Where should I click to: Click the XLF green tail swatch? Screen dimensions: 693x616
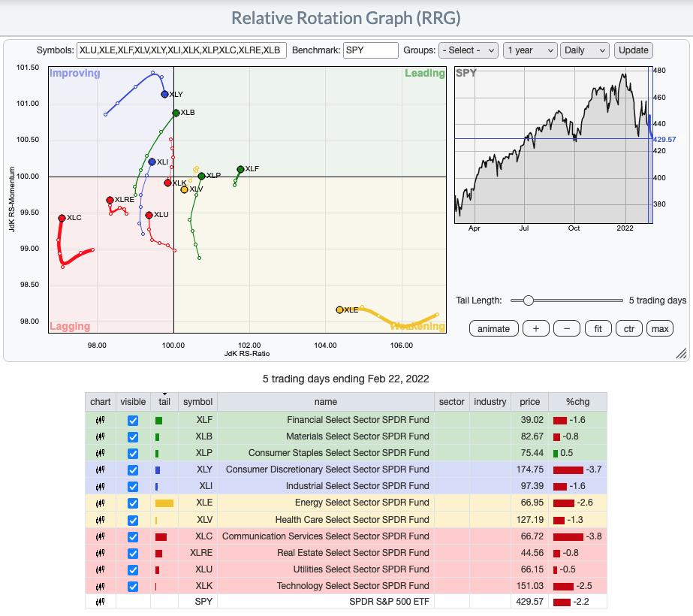click(x=158, y=421)
